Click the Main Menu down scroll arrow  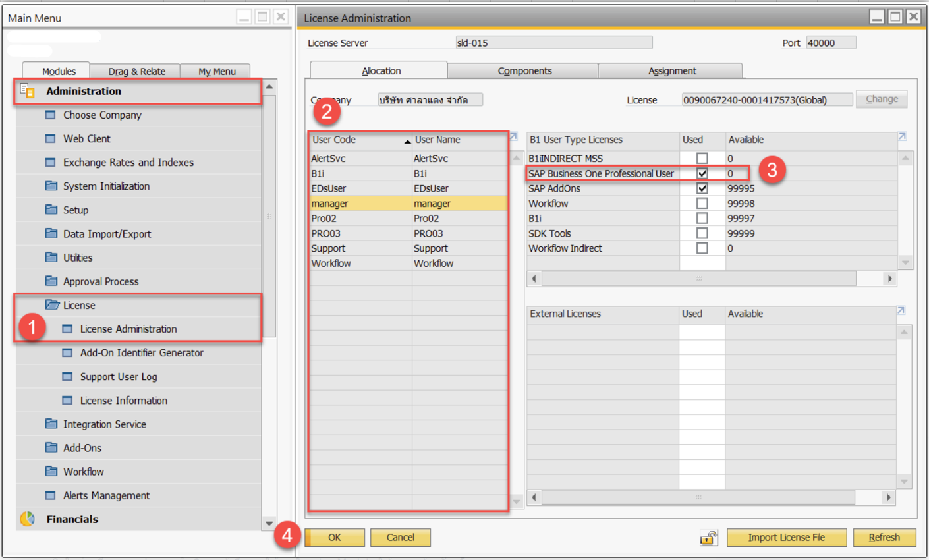tap(269, 523)
